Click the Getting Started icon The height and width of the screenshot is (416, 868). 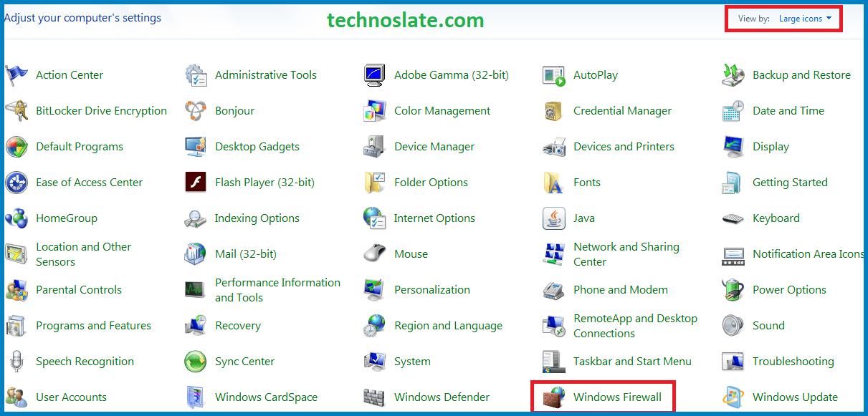(733, 183)
